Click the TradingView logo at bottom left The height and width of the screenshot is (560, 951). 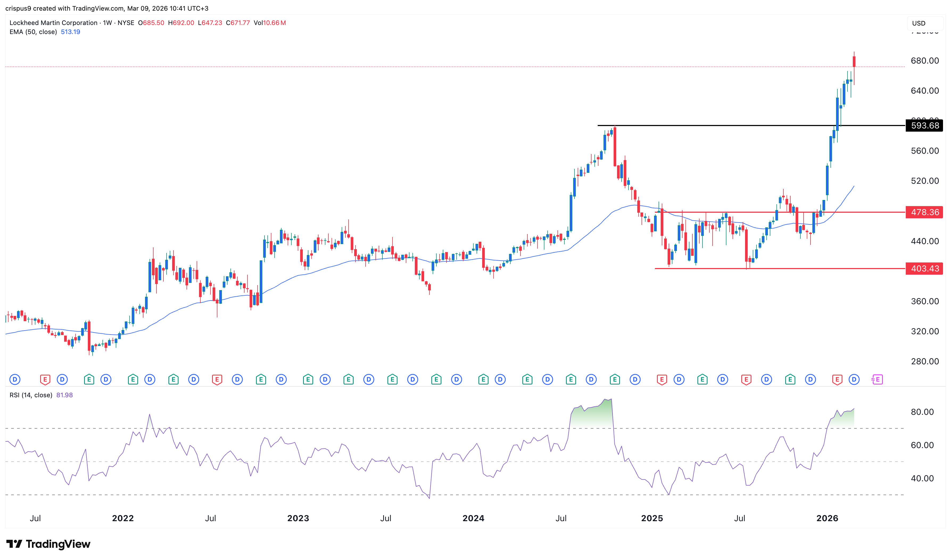tap(48, 544)
